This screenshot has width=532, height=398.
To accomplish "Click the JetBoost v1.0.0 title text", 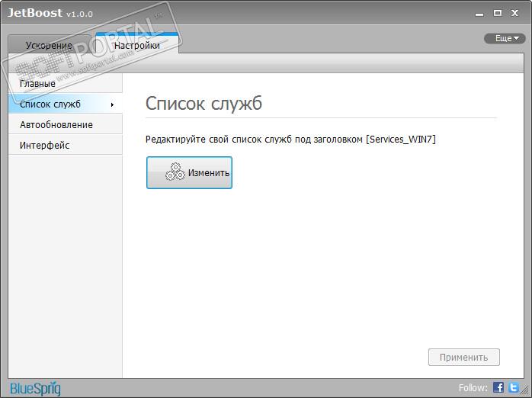I will click(50, 13).
